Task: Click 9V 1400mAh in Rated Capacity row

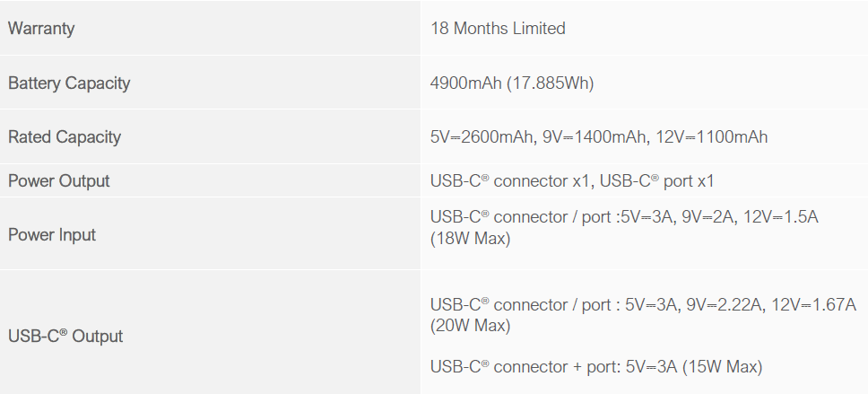Action: coord(595,136)
